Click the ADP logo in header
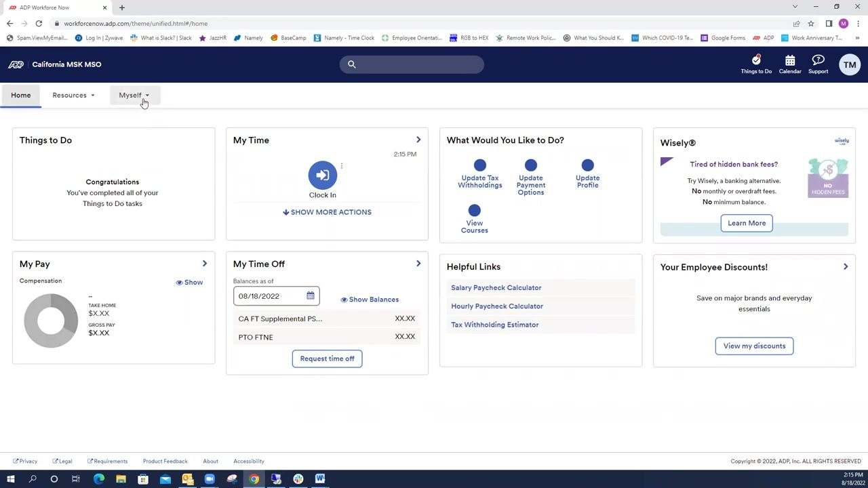The height and width of the screenshot is (488, 868). click(16, 64)
